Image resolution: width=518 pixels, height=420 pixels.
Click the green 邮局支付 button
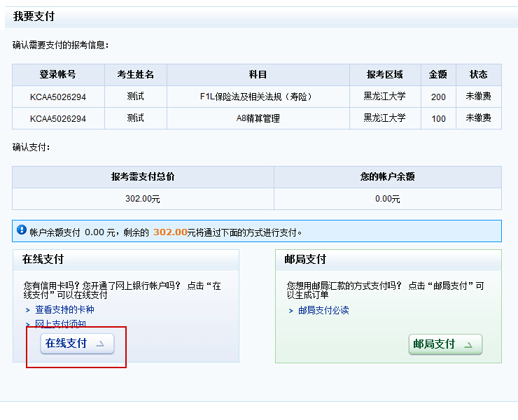pos(445,344)
